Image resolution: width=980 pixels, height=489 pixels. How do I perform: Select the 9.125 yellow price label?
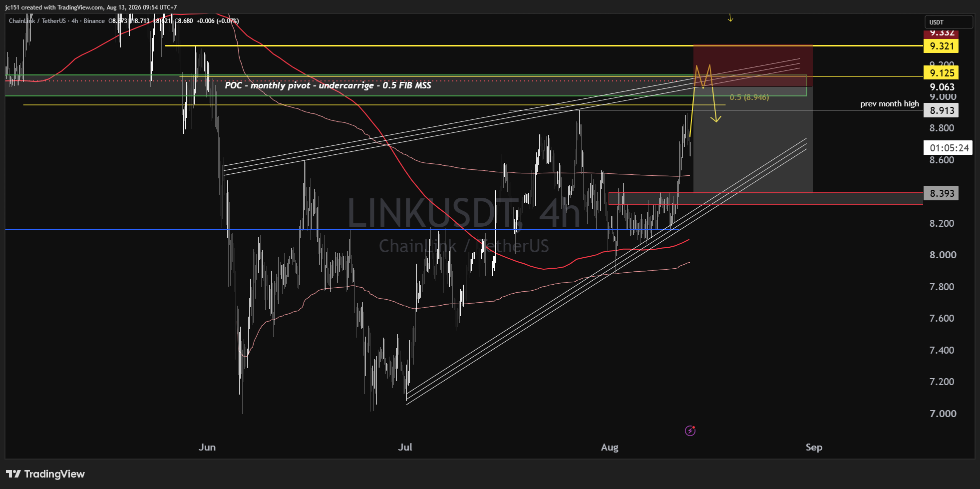(x=941, y=73)
